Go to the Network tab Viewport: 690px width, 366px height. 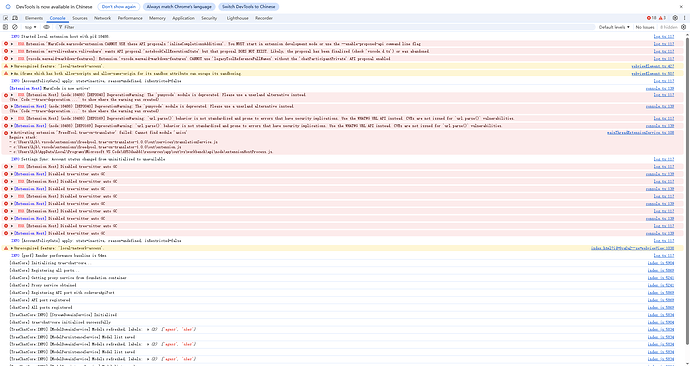click(103, 18)
